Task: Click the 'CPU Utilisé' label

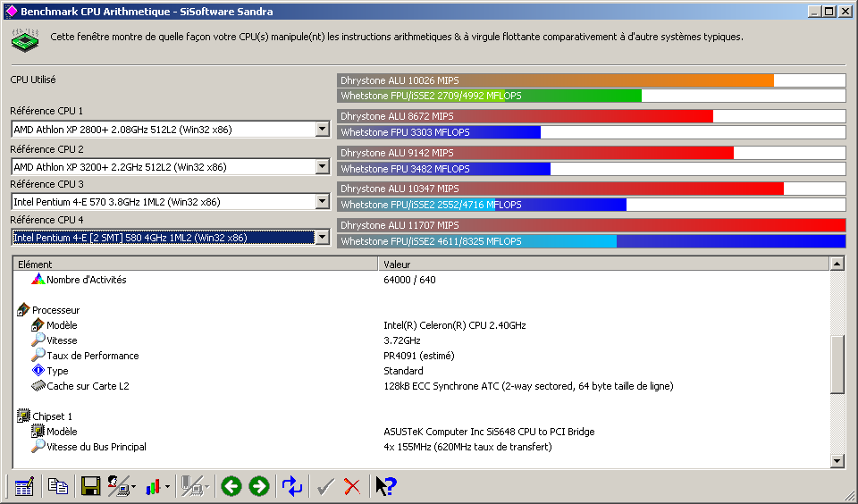Action: point(33,80)
